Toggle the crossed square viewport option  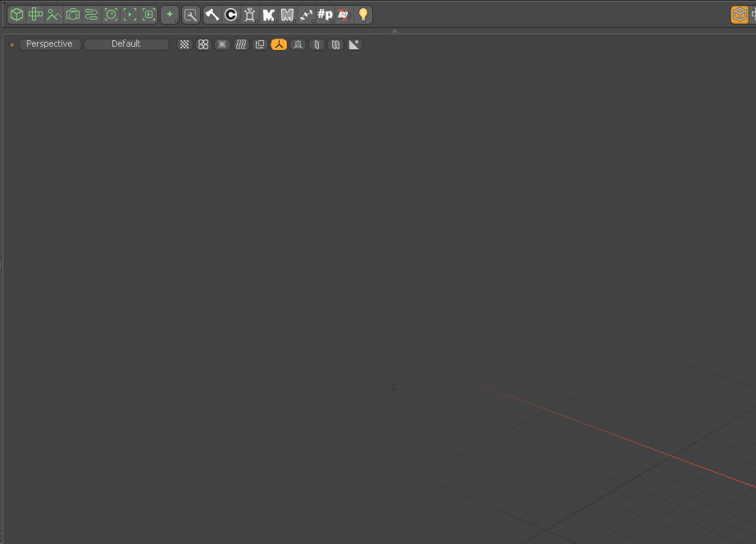(222, 44)
